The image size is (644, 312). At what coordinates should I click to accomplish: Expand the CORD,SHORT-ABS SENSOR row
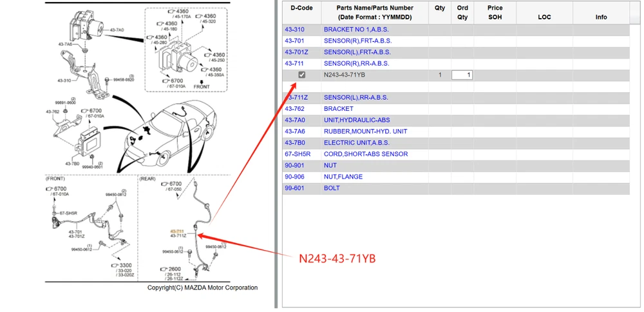(x=366, y=154)
